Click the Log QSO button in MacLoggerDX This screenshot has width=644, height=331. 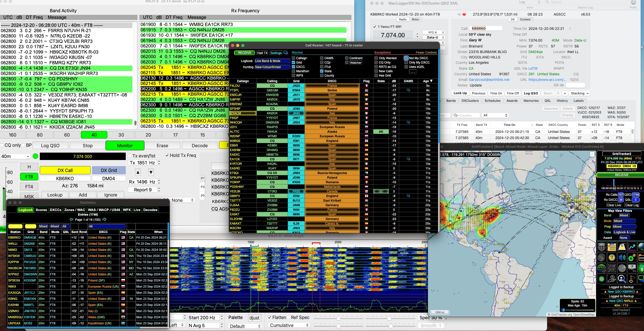point(531,93)
